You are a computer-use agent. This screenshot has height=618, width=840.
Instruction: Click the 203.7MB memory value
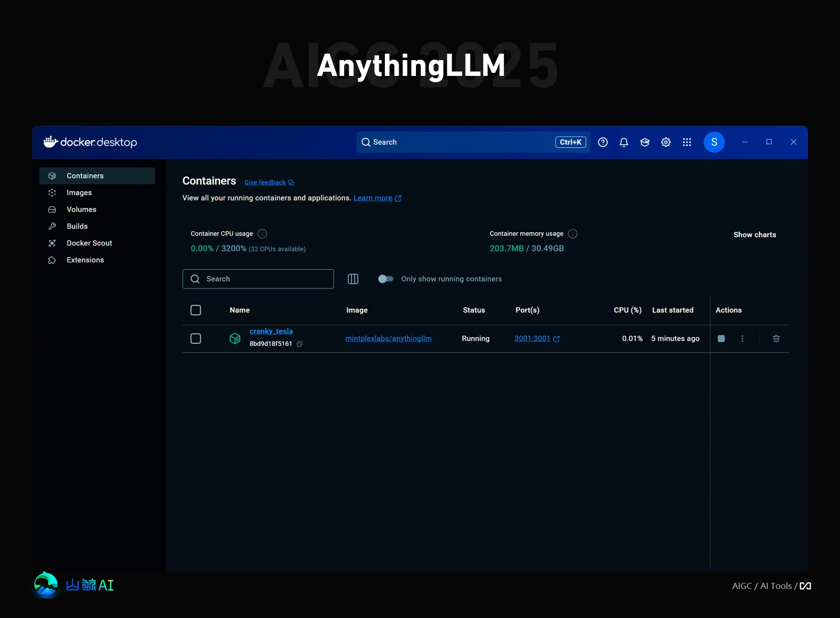507,249
